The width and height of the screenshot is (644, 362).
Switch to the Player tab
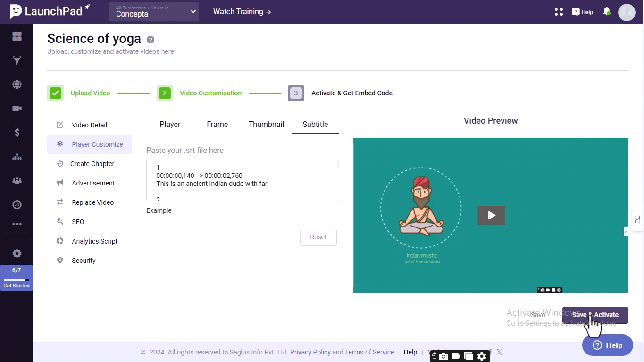tap(170, 124)
